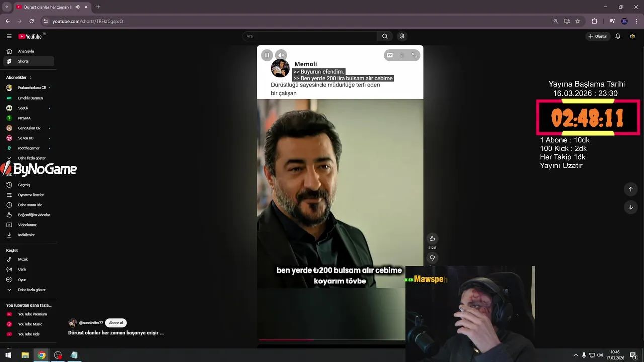Open Chrome tab search dropdown arrow
This screenshot has width=644, height=362.
coord(7,7)
